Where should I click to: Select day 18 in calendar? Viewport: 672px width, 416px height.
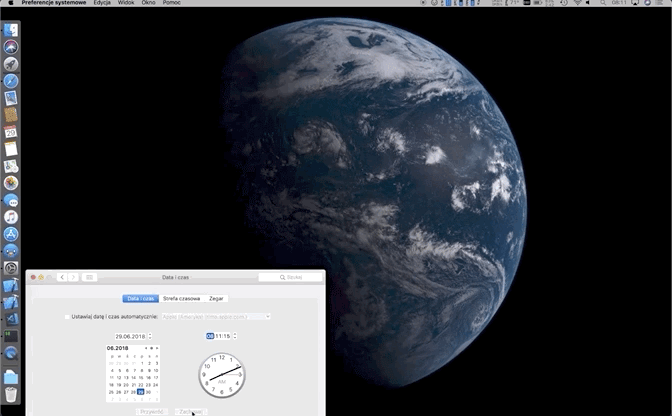tap(111, 385)
